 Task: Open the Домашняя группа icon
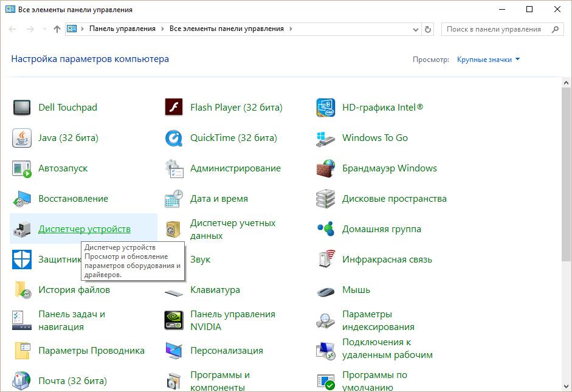pos(325,229)
